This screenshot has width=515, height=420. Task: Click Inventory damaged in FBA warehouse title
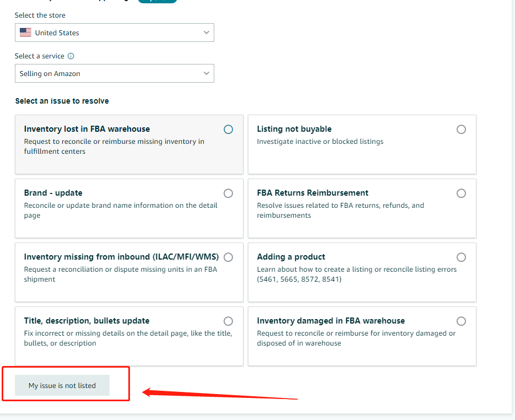[330, 321]
